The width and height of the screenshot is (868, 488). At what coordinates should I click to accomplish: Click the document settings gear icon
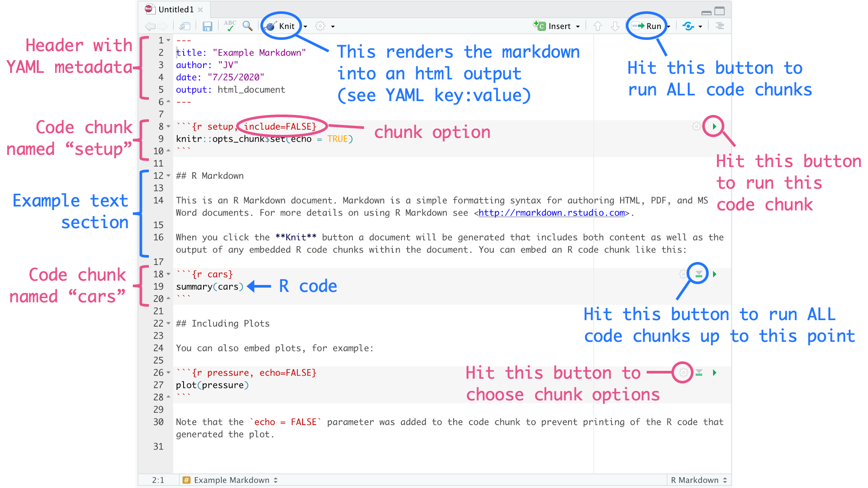320,26
